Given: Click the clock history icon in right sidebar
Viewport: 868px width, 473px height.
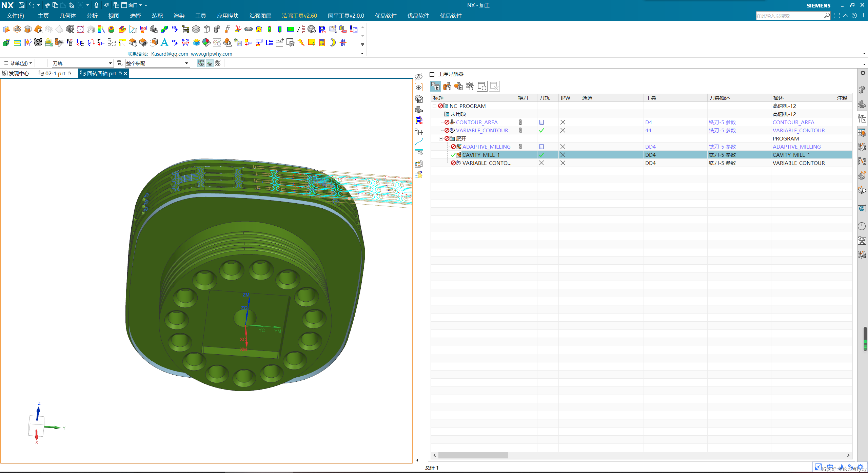Looking at the screenshot, I should [x=862, y=226].
